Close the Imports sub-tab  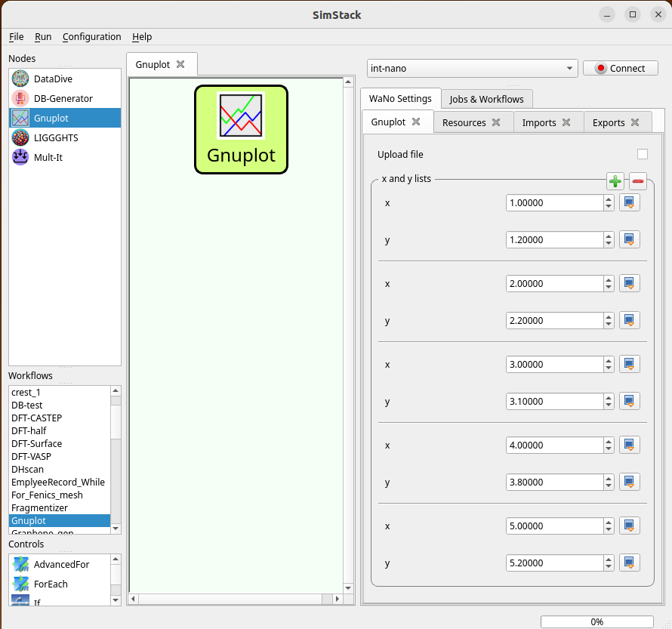[x=566, y=122]
